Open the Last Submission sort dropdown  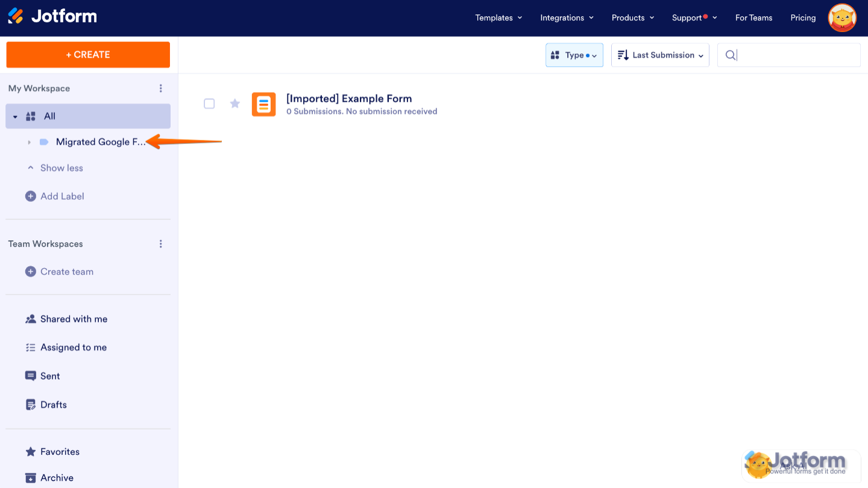660,55
